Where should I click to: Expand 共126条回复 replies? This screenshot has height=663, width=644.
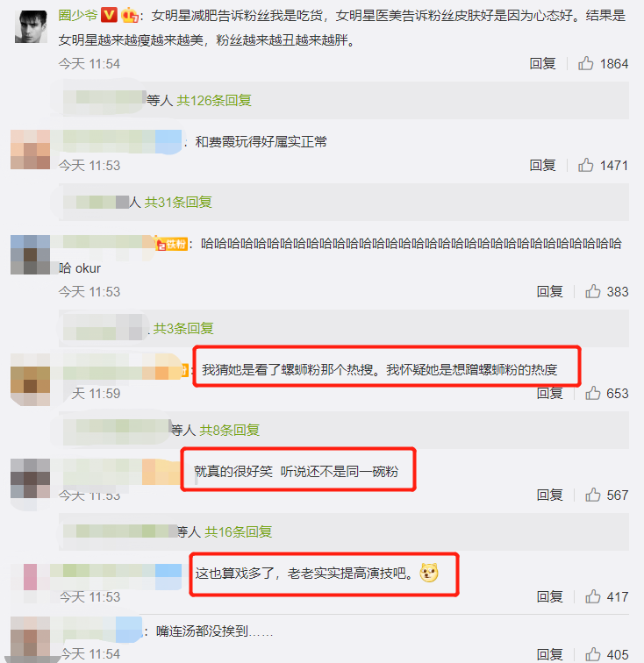(x=214, y=100)
